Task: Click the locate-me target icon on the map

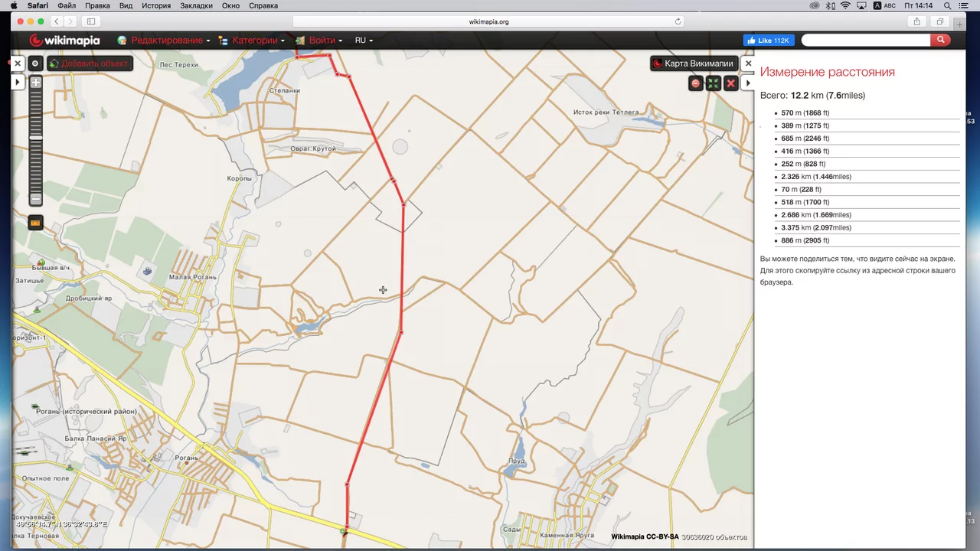Action: point(35,64)
